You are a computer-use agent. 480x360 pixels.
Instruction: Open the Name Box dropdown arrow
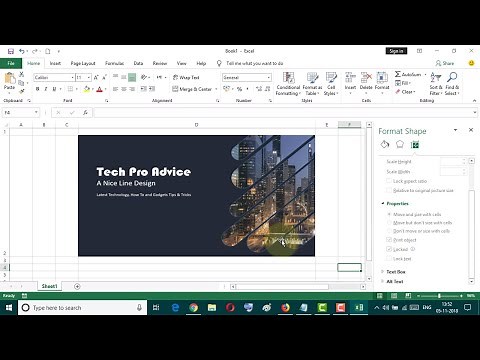pyautogui.click(x=36, y=113)
